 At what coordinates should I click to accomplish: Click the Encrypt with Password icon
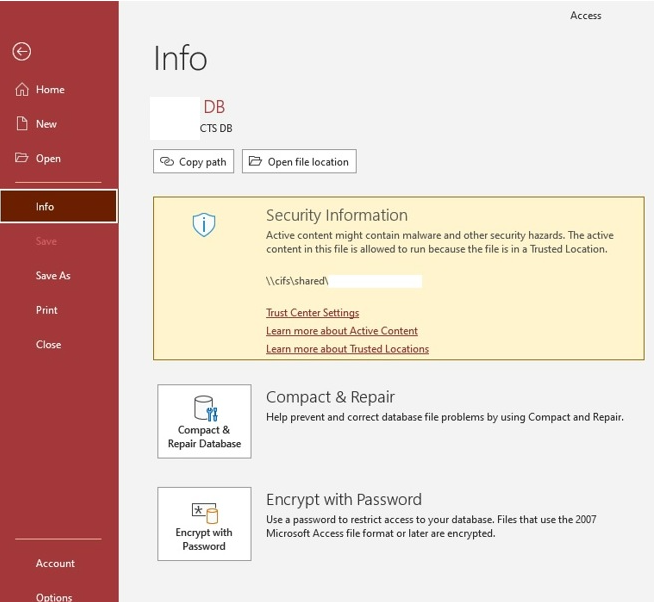[204, 513]
